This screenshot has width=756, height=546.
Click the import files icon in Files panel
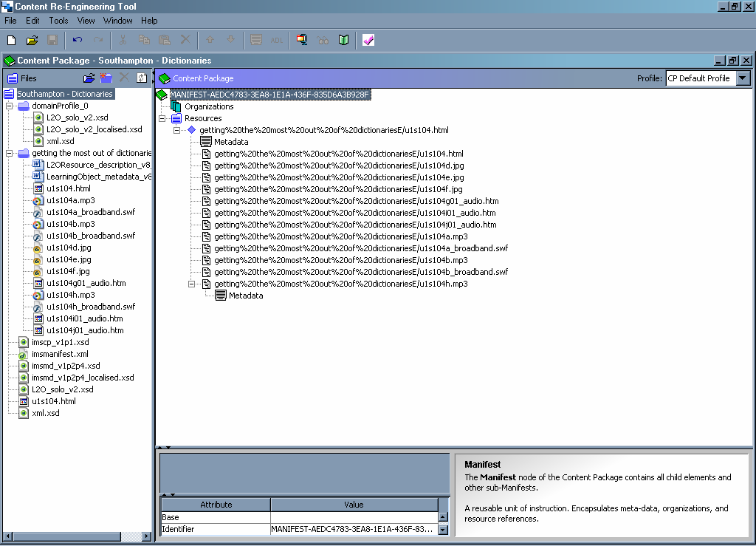(x=89, y=78)
